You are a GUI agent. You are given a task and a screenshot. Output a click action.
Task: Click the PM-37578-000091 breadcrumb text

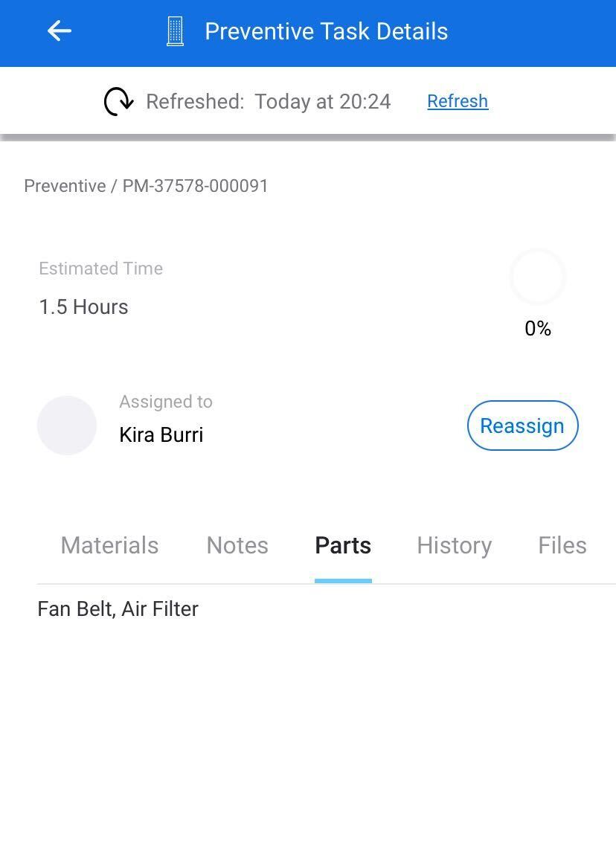click(x=195, y=186)
